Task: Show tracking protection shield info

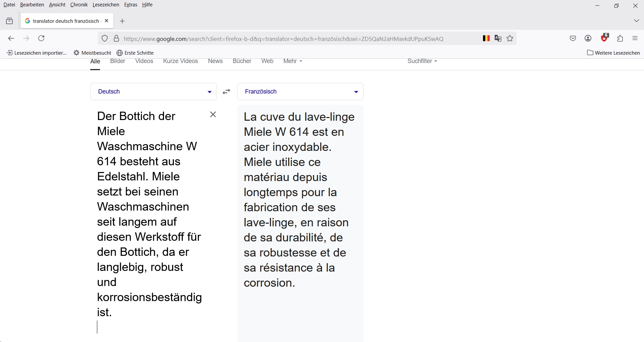Action: (105, 39)
